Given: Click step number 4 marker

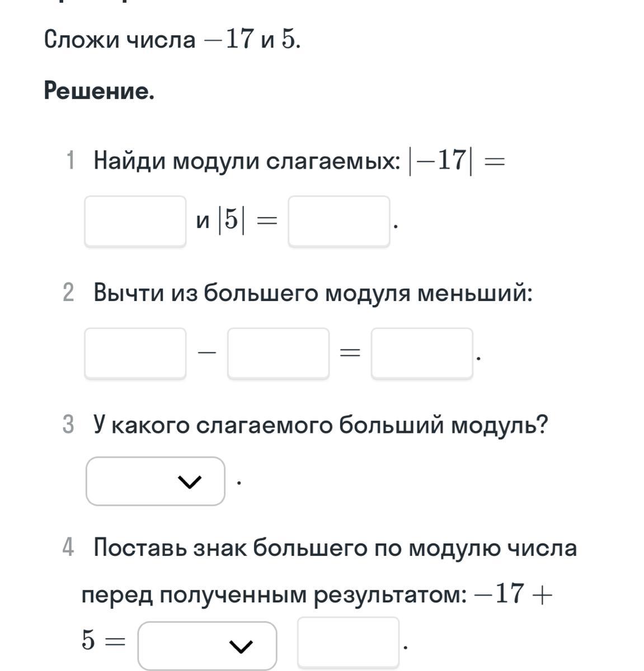Looking at the screenshot, I should [x=69, y=547].
